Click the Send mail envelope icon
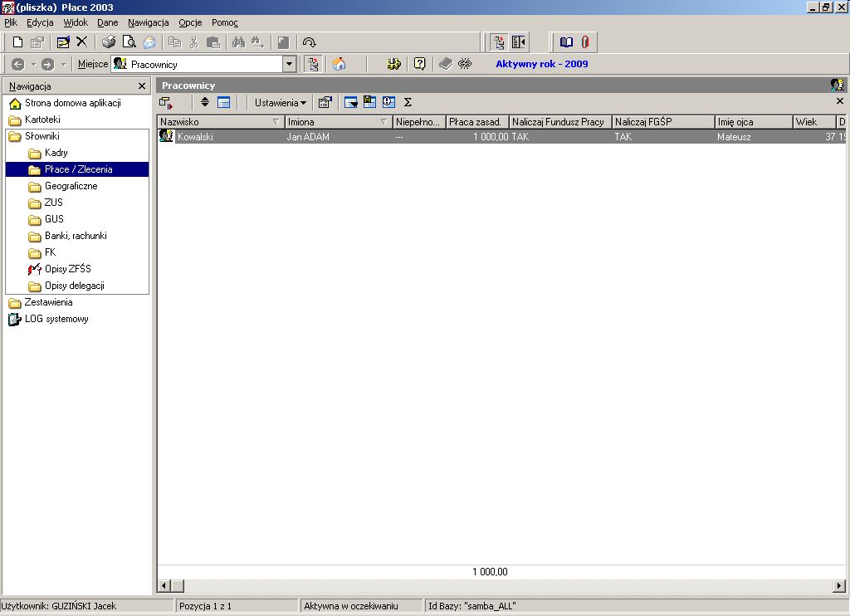Screen dimensions: 850x616 pyautogui.click(x=149, y=42)
